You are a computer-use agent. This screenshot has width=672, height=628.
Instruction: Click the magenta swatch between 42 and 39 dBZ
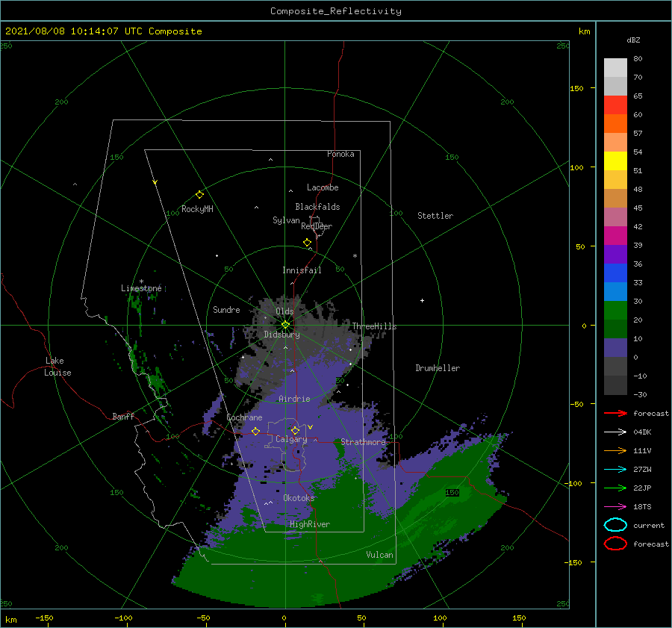tap(615, 235)
